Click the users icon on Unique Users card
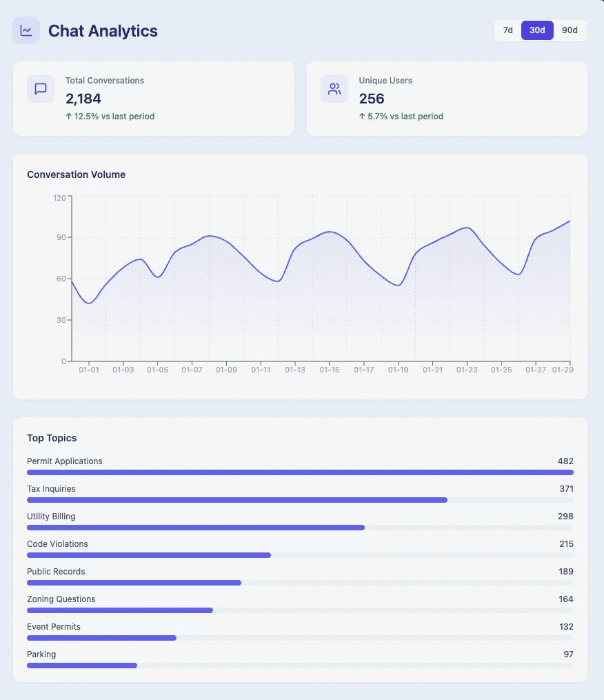Viewport: 604px width, 700px height. (334, 88)
